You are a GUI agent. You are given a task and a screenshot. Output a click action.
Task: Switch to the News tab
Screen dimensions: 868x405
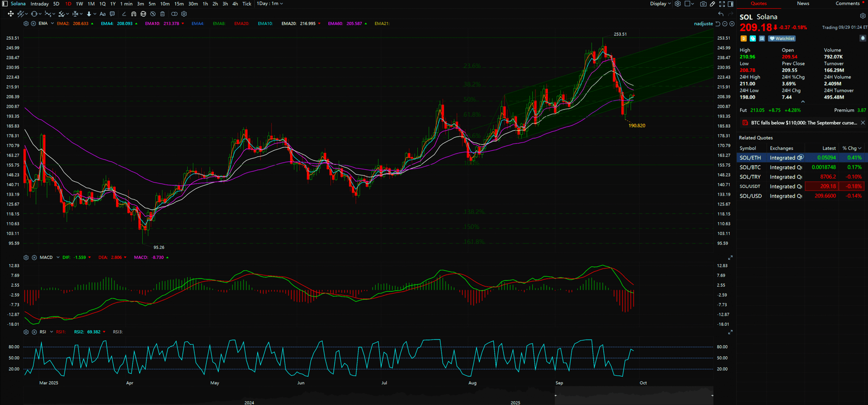click(803, 4)
